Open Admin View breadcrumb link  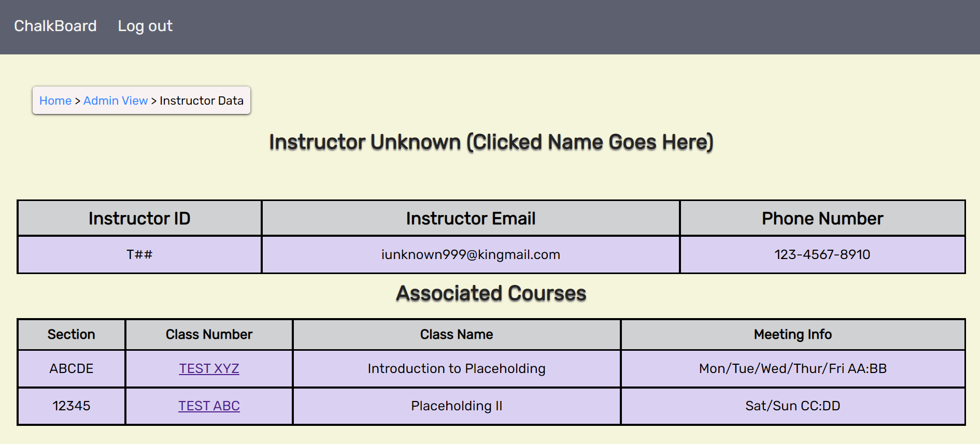click(x=116, y=101)
